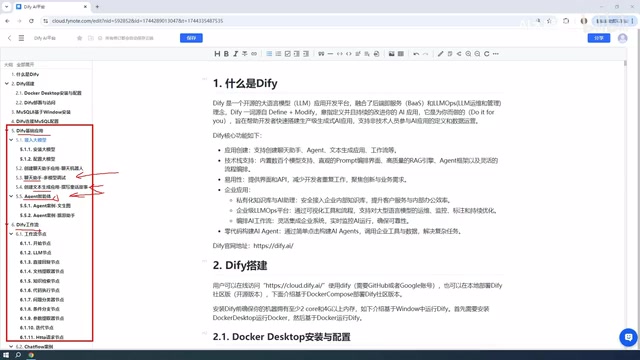640x360 pixels.
Task: Collapse the '6.2 Chatflow' outline section
Action: click(x=11, y=347)
